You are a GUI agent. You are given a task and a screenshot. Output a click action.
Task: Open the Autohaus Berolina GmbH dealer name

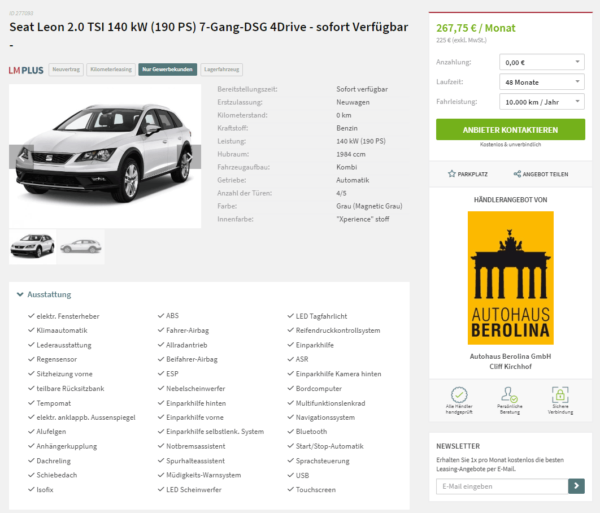510,356
